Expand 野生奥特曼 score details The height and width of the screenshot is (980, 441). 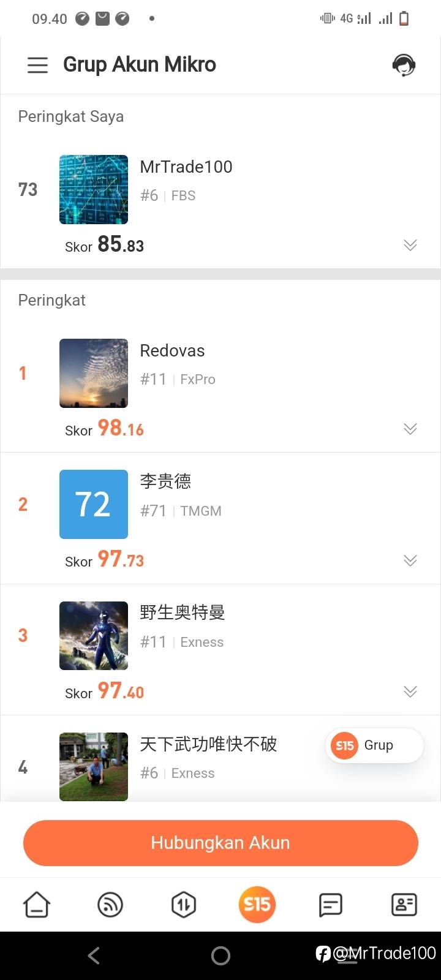click(x=410, y=692)
